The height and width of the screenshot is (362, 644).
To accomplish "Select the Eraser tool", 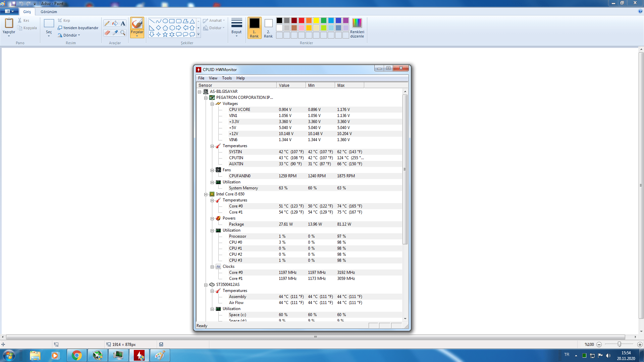I will pyautogui.click(x=107, y=33).
